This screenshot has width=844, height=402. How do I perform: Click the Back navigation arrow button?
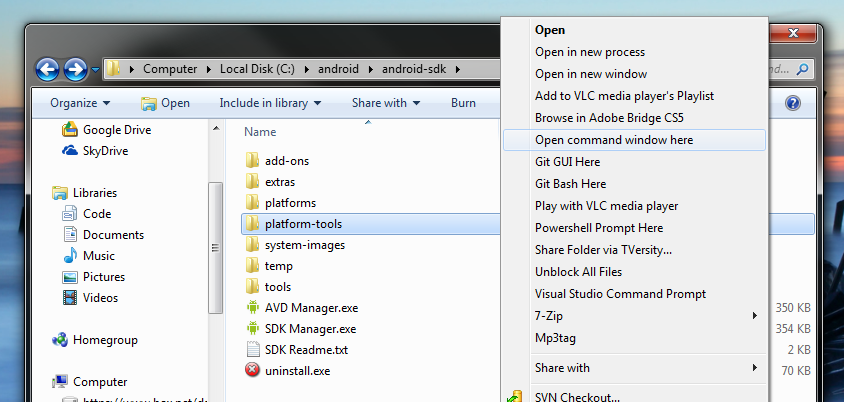(x=47, y=69)
